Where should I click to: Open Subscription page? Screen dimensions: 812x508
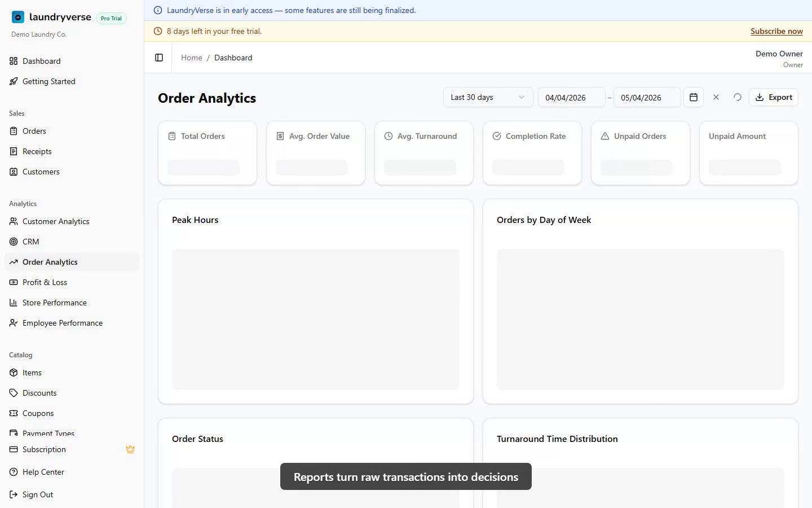point(72,449)
